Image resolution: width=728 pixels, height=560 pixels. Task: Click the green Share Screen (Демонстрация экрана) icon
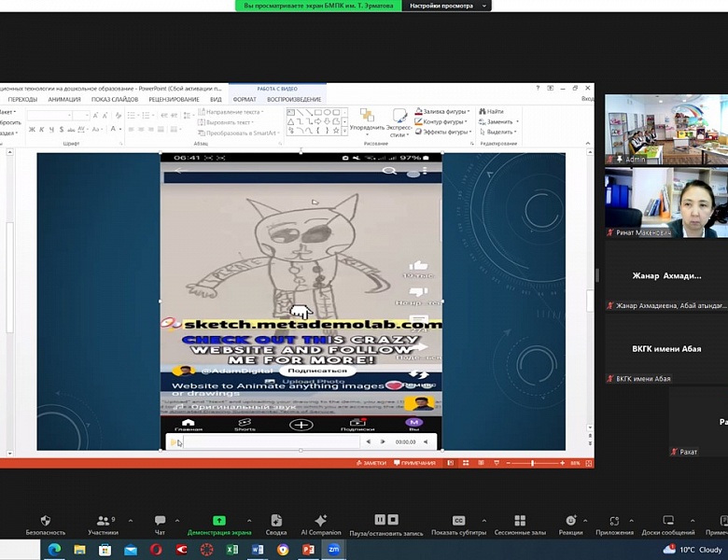pos(218,521)
